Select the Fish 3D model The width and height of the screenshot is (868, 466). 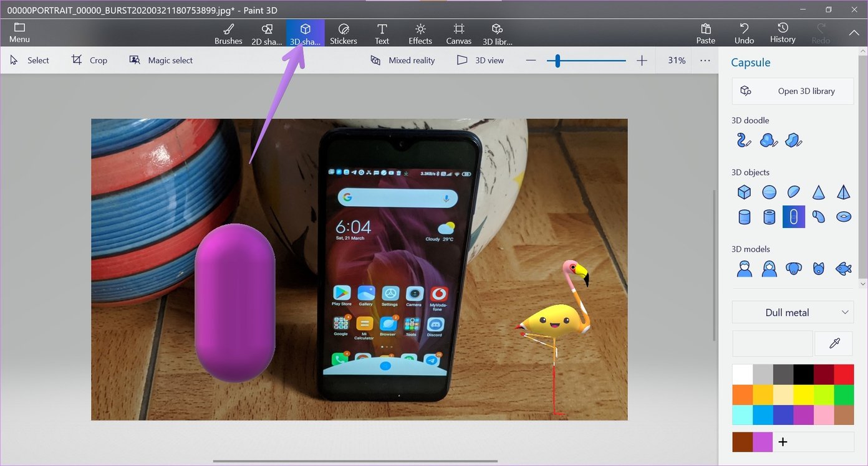point(843,269)
